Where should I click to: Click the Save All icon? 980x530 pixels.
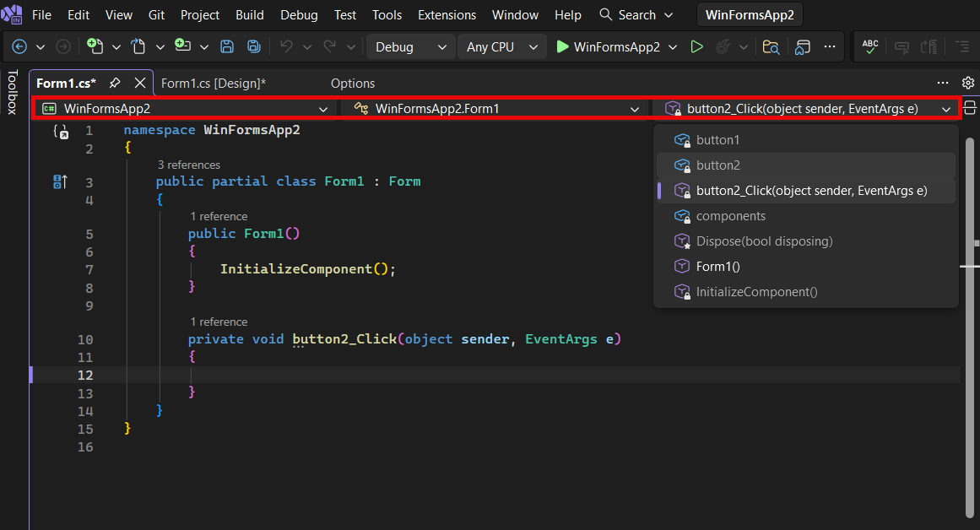pyautogui.click(x=253, y=46)
